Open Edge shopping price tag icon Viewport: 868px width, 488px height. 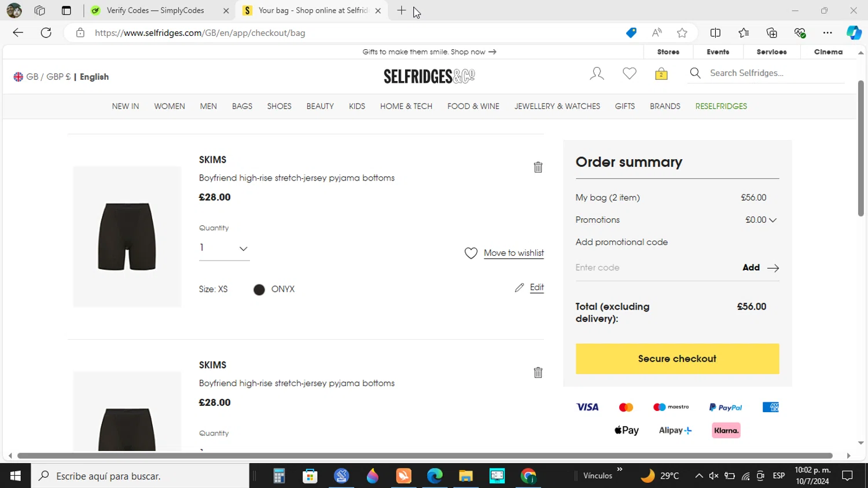tap(631, 33)
